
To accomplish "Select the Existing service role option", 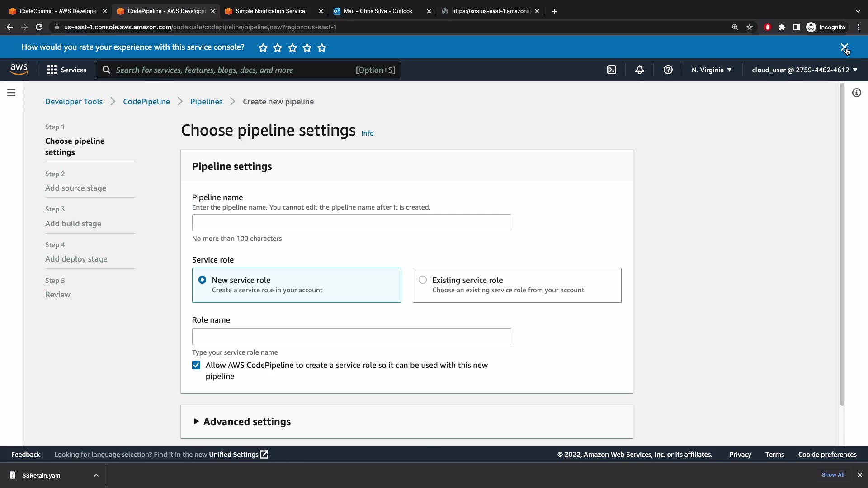I will [x=423, y=280].
